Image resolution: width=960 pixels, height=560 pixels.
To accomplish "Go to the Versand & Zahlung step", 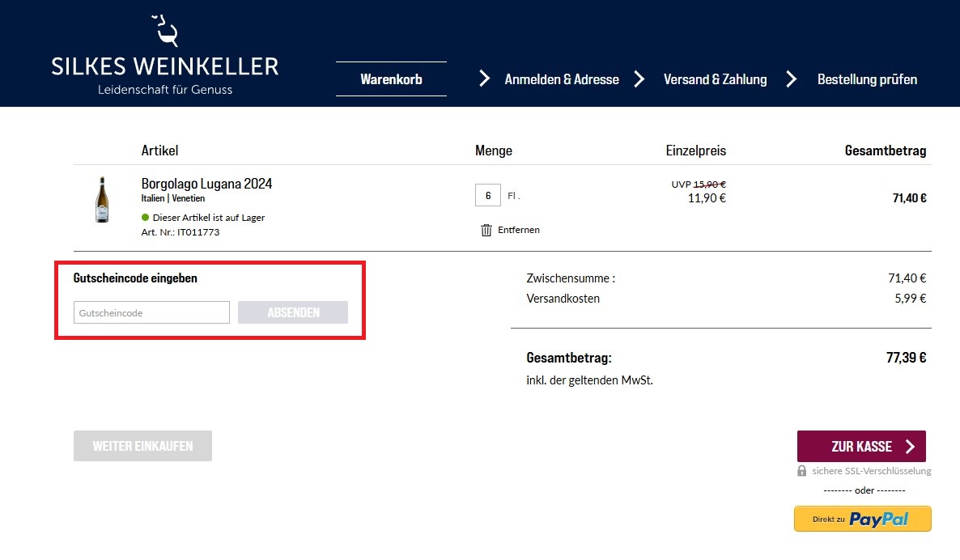I will pyautogui.click(x=715, y=79).
